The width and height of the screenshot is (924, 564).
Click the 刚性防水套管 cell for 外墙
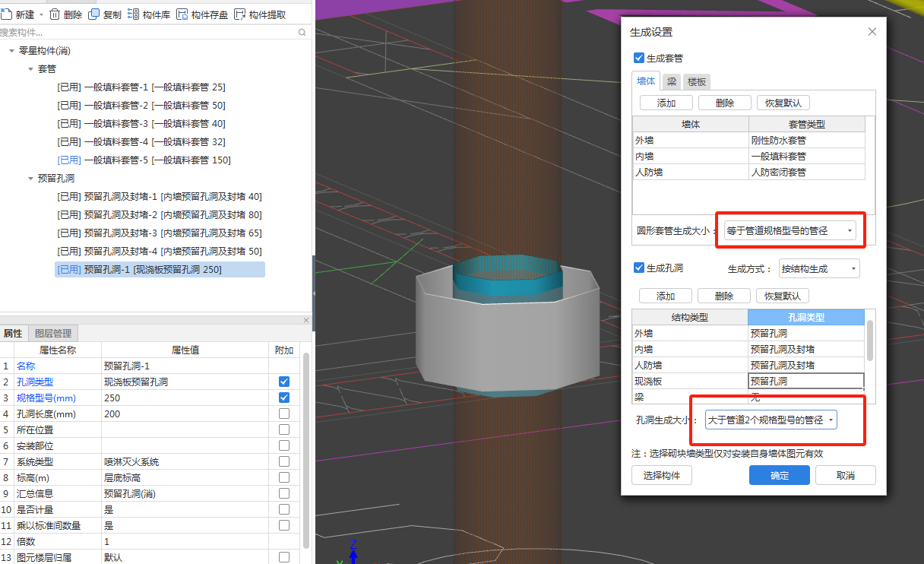point(806,140)
